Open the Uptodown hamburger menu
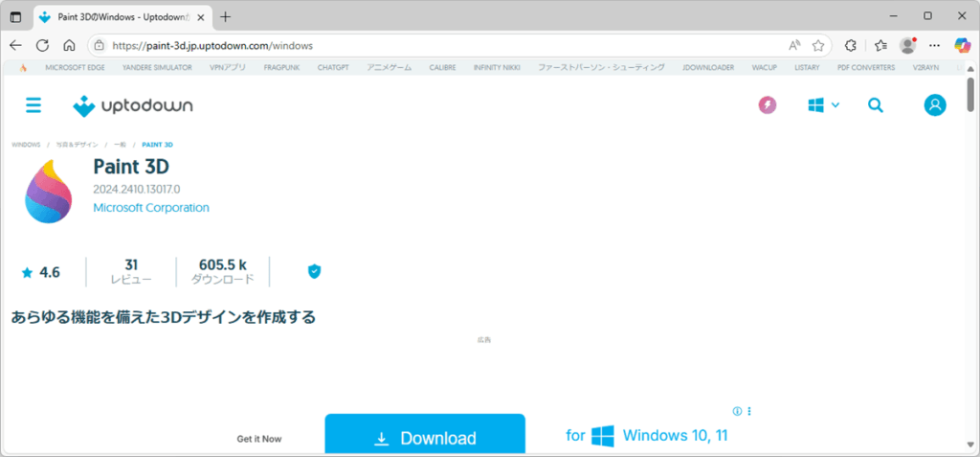The image size is (980, 457). 33,105
